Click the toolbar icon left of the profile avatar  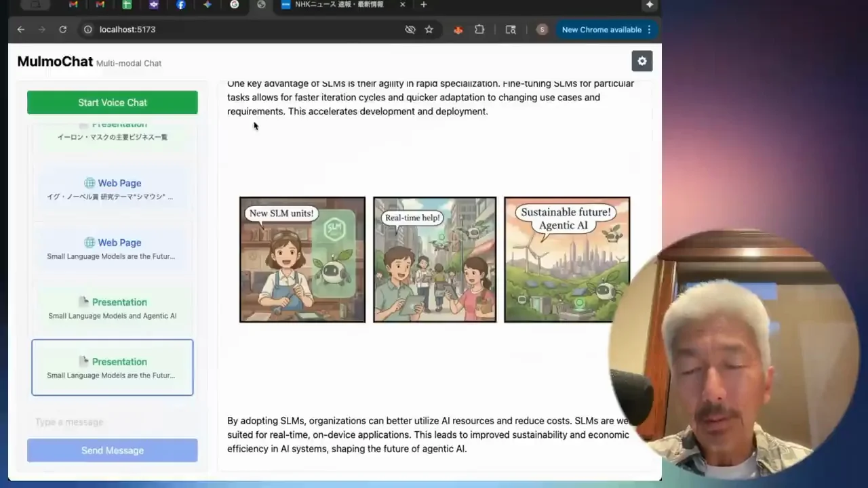point(511,30)
